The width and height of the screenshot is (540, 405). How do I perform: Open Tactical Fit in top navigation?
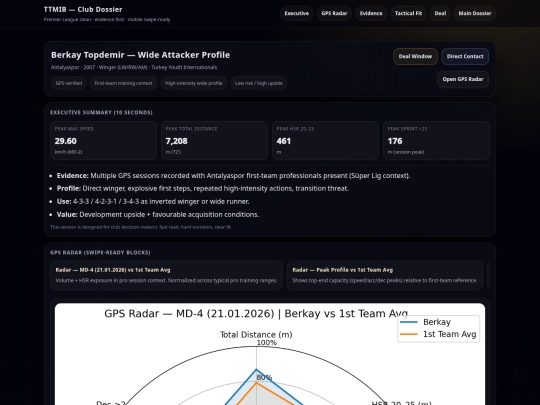click(x=408, y=13)
